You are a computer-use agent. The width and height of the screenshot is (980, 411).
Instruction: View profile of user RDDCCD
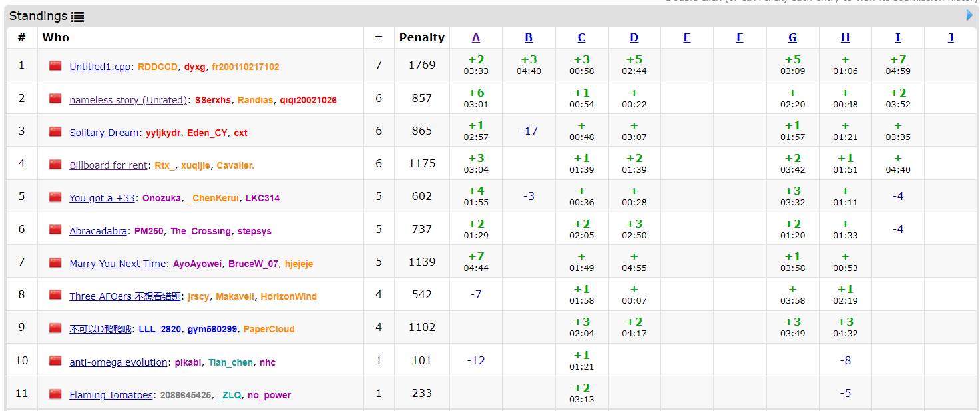click(158, 67)
